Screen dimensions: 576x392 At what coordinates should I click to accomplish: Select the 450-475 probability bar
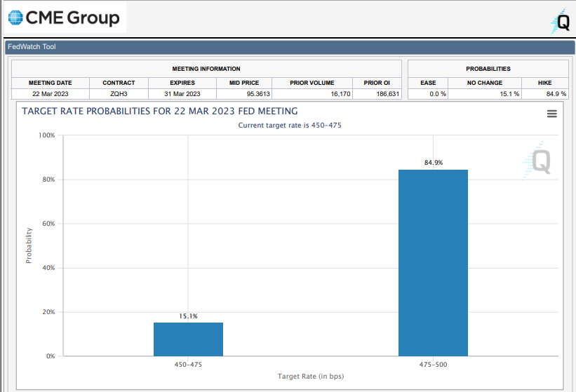(x=188, y=339)
